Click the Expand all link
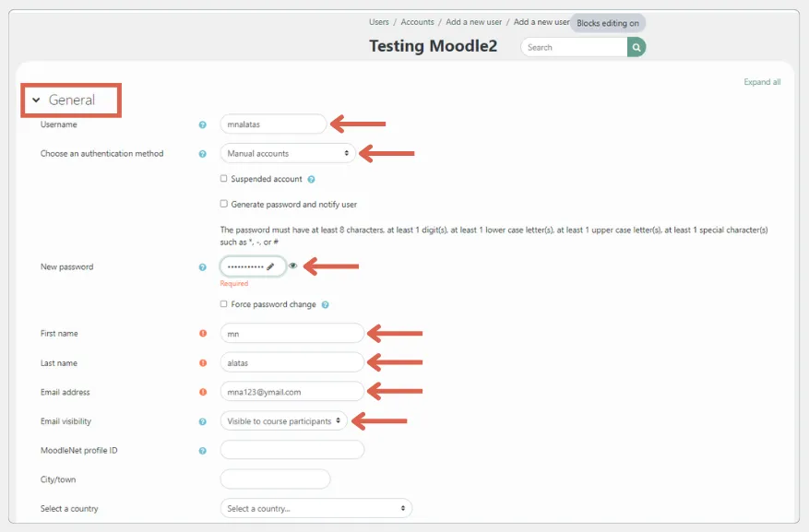 click(762, 82)
